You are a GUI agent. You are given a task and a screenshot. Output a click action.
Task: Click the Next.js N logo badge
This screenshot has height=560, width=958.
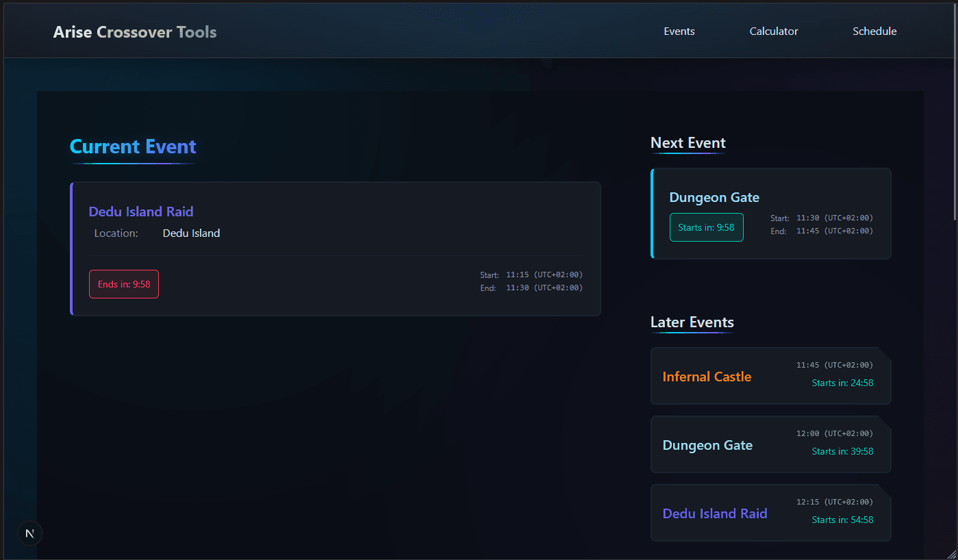[30, 533]
